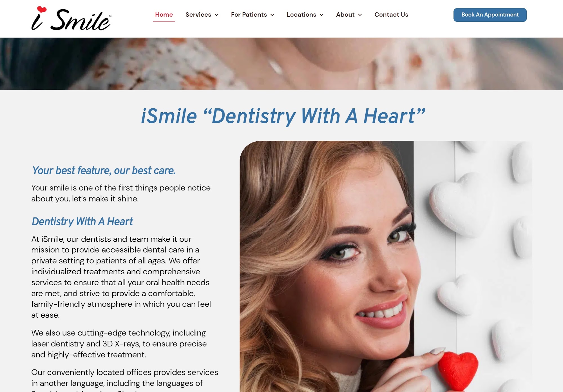Viewport: 563px width, 392px height.
Task: Click the smiling woman photo
Action: pyautogui.click(x=386, y=266)
